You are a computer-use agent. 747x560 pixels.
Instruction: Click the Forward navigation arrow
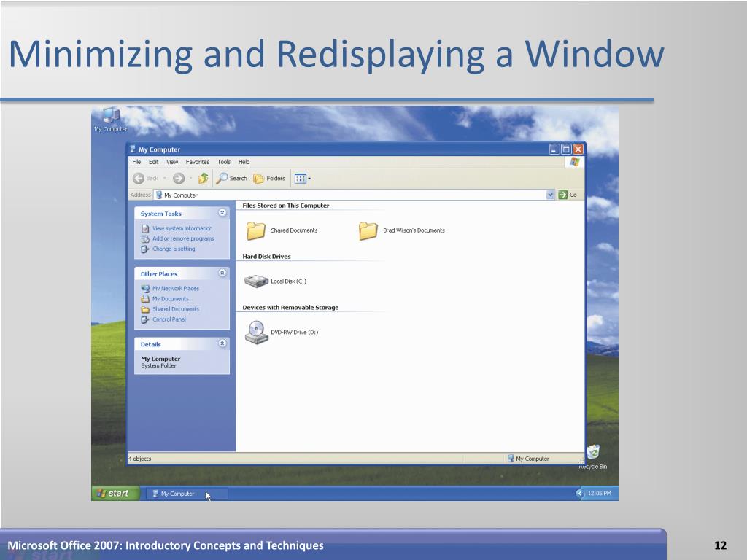point(179,179)
